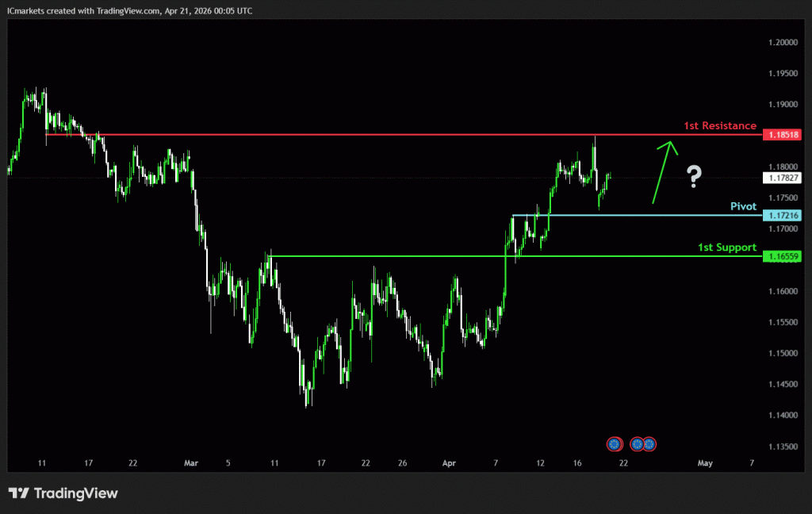Select the "Pivot" text label
The image size is (812, 514).
pos(743,206)
